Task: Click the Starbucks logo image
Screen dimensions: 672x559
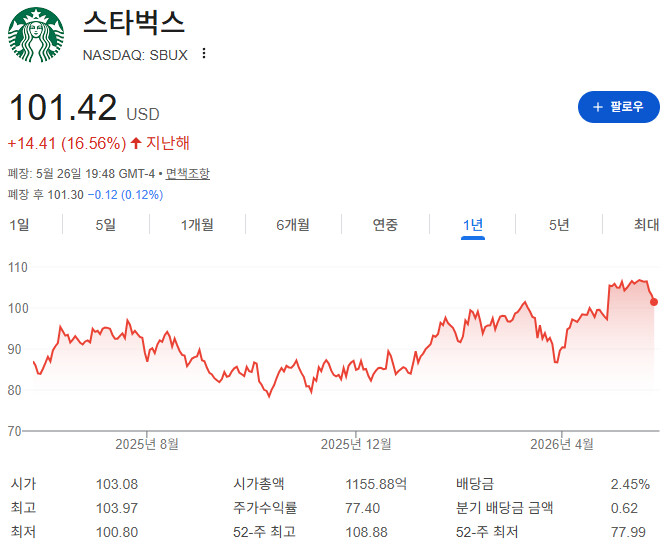Action: coord(36,35)
